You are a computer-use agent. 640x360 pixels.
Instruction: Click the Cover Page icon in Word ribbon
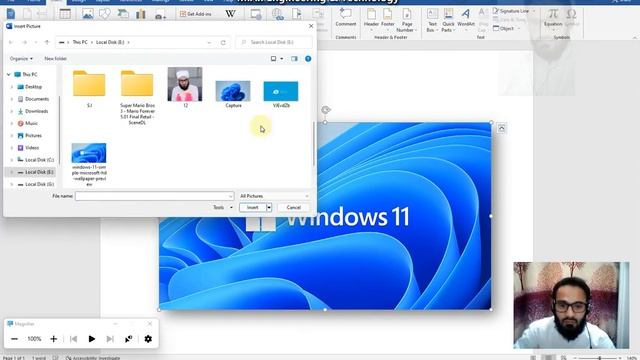click(11, 14)
